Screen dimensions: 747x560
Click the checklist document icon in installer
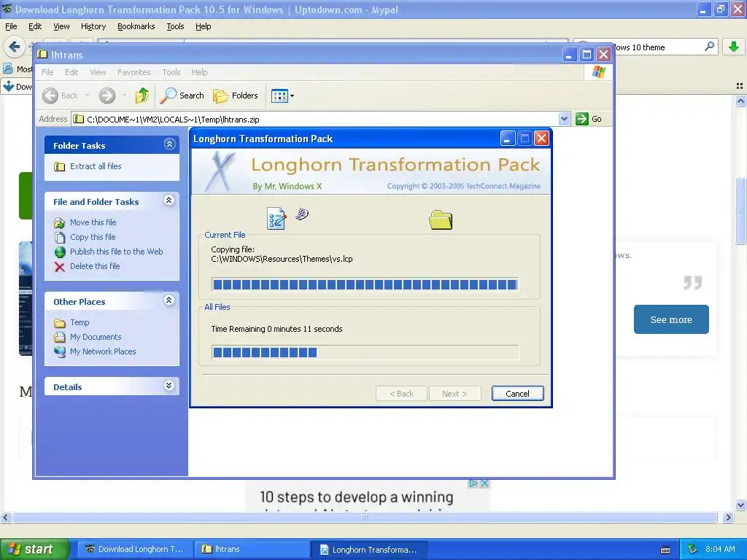click(x=276, y=219)
